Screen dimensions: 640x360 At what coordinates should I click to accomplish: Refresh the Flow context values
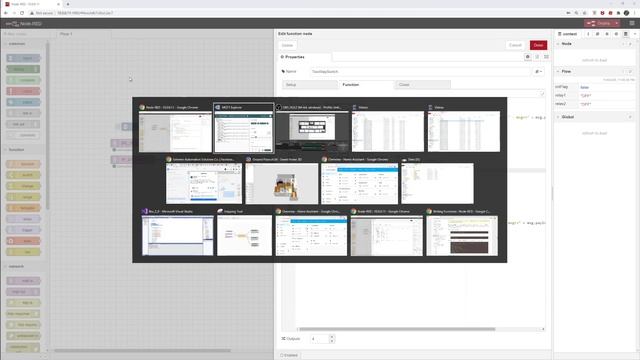click(x=631, y=71)
